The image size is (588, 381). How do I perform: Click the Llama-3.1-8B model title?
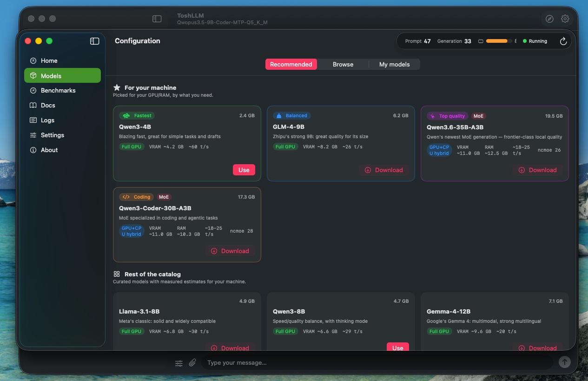coord(139,311)
